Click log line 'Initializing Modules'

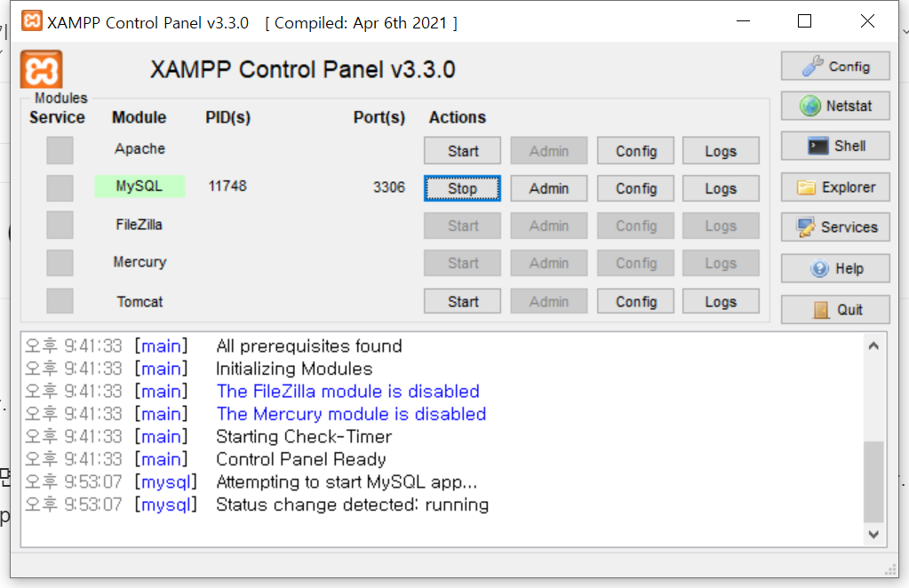click(294, 369)
